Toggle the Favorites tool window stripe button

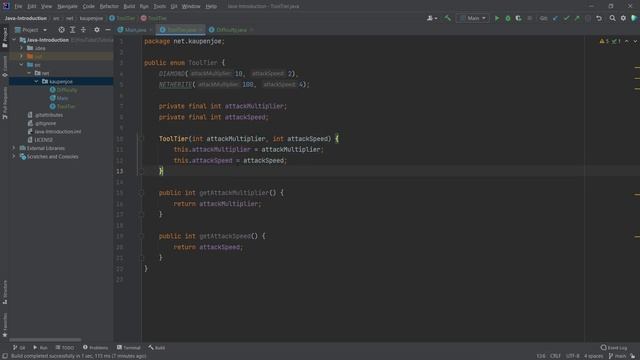(4, 325)
